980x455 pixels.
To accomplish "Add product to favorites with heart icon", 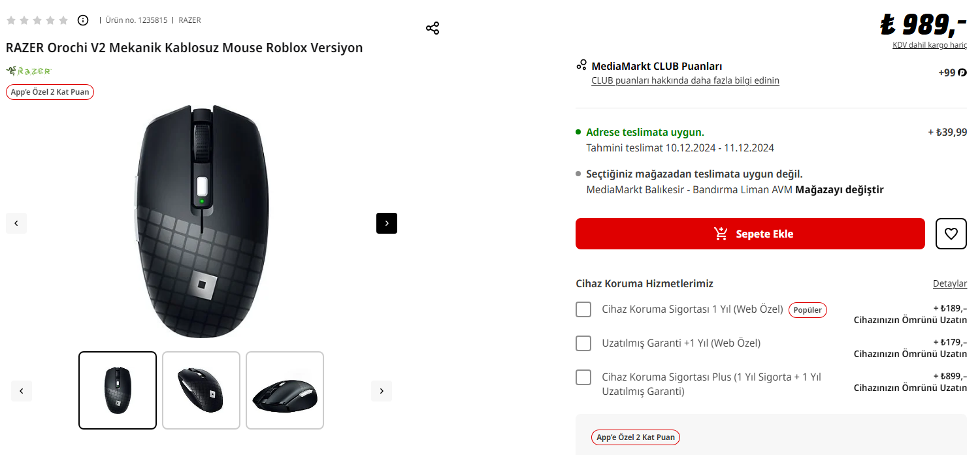I will click(x=951, y=234).
